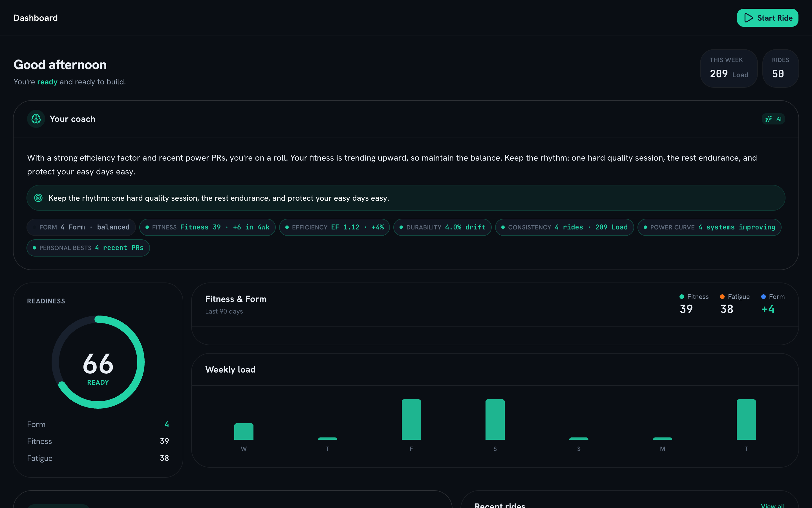Click the Weekly load heading
Screen dimensions: 812x508
tap(230, 370)
